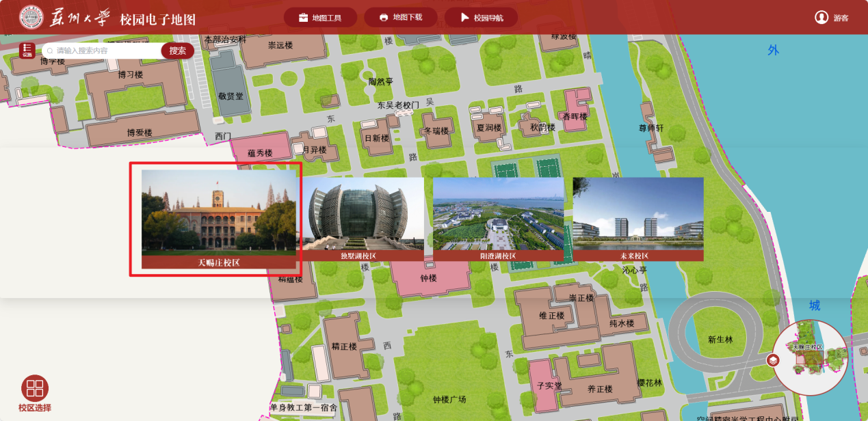
Task: Click the 子实堂 building on the map
Action: (x=547, y=386)
